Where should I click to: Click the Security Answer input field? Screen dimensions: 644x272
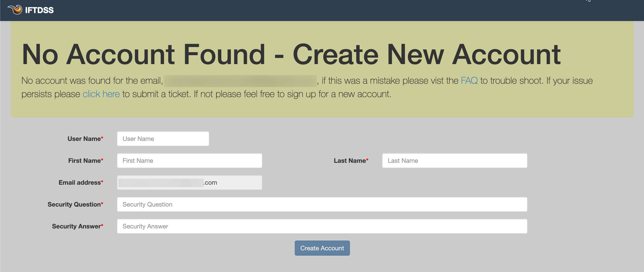[x=322, y=226]
